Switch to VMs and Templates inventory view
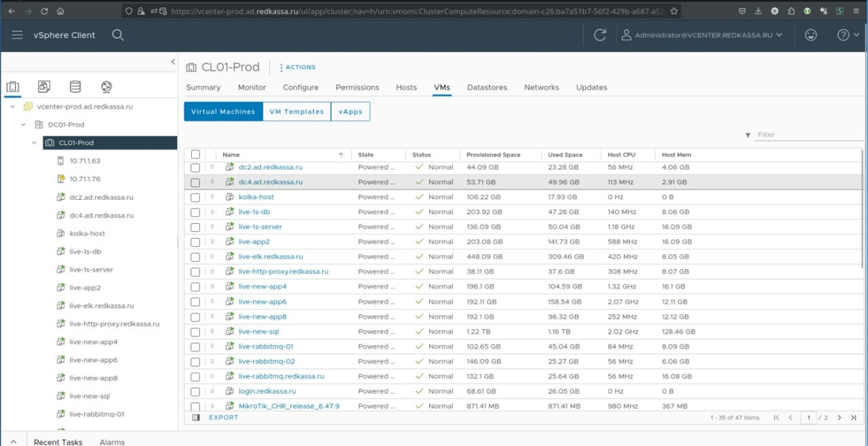The image size is (868, 446). [44, 87]
